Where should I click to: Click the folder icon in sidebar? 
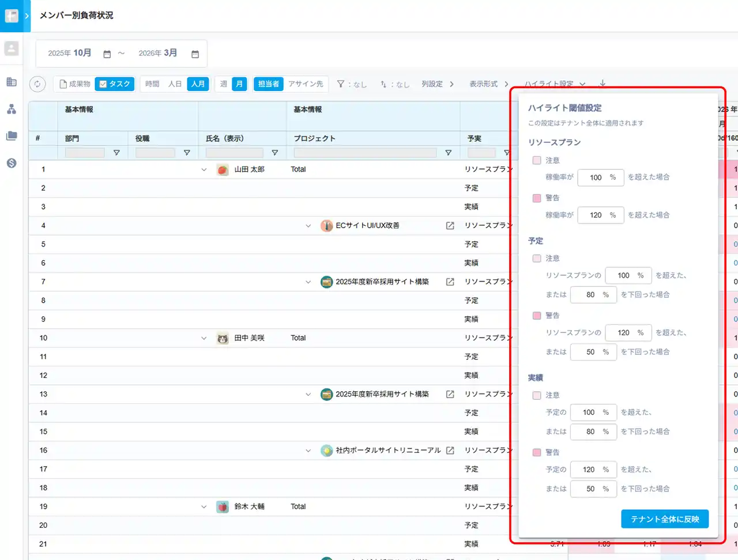tap(12, 136)
